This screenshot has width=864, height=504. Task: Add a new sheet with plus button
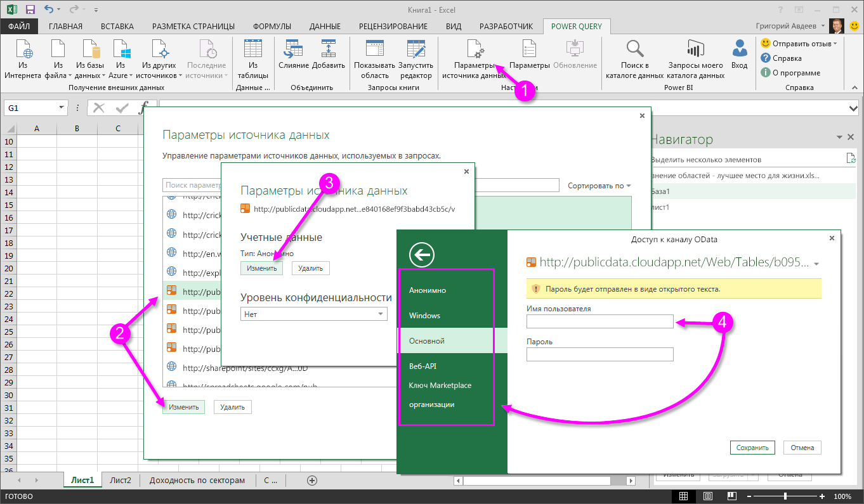pyautogui.click(x=311, y=481)
